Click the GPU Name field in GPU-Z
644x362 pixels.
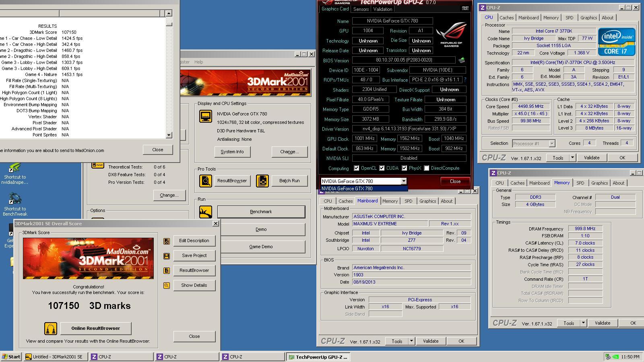(x=392, y=21)
